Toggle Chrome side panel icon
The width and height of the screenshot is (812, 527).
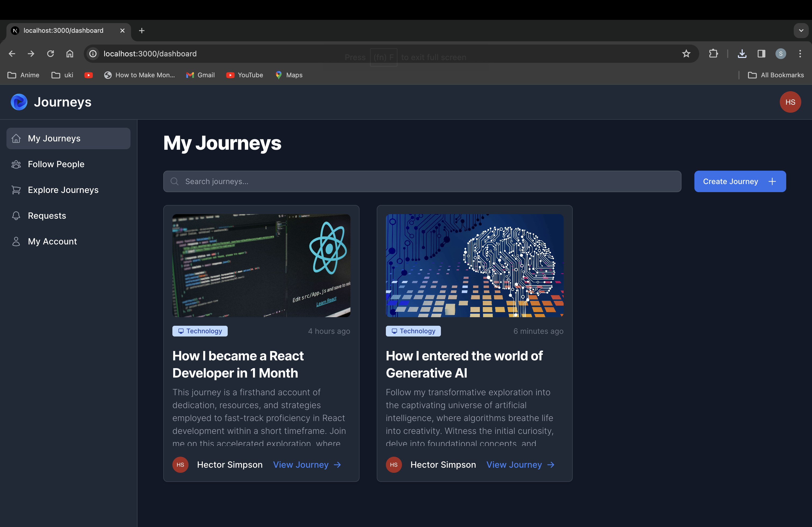761,53
